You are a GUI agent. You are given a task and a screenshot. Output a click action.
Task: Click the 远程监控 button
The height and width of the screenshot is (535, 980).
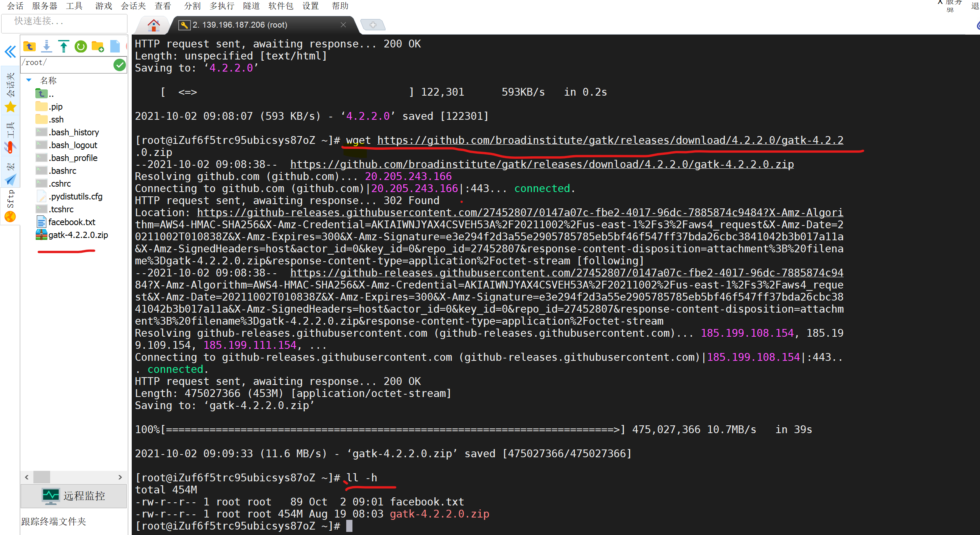click(x=73, y=496)
